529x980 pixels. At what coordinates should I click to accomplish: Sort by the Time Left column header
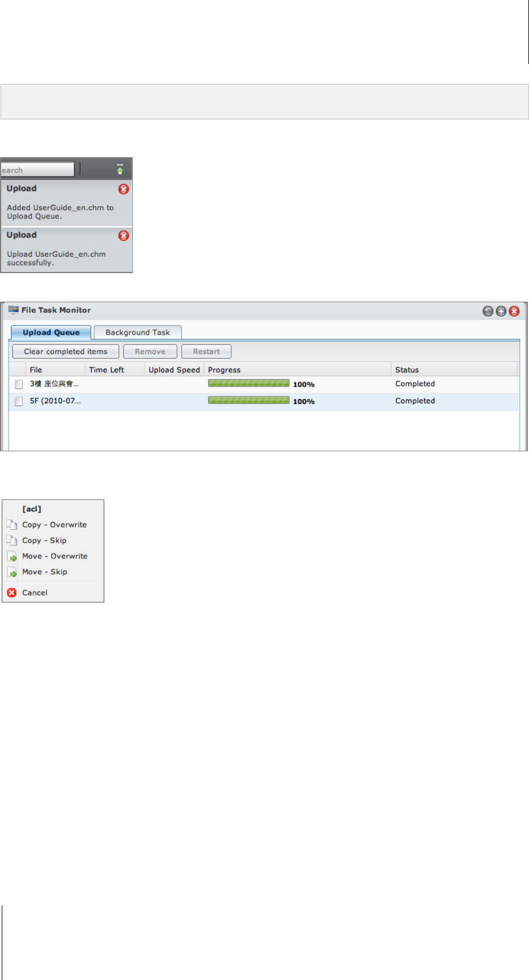[115, 370]
